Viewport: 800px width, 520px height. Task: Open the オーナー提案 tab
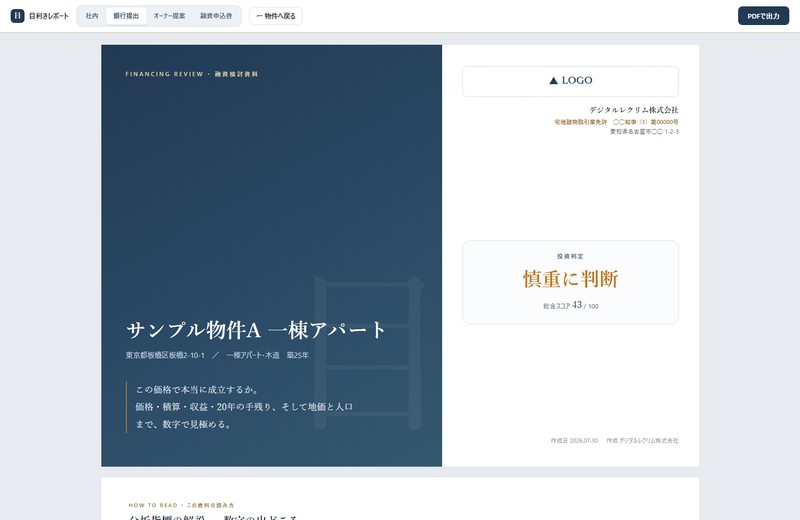pos(169,16)
